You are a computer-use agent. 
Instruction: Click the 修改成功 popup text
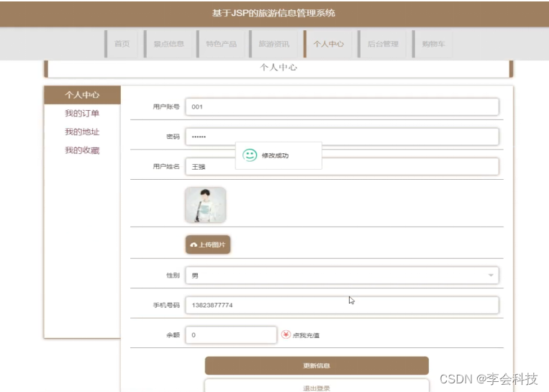pyautogui.click(x=275, y=155)
